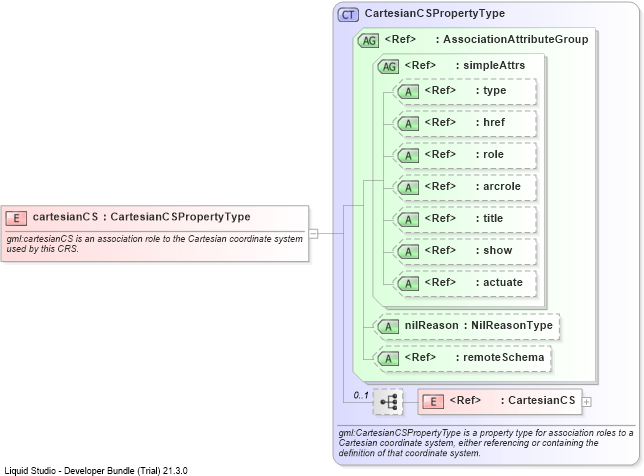The height and width of the screenshot is (476, 644).
Task: Select the simpleAttrs group label
Action: [x=494, y=65]
